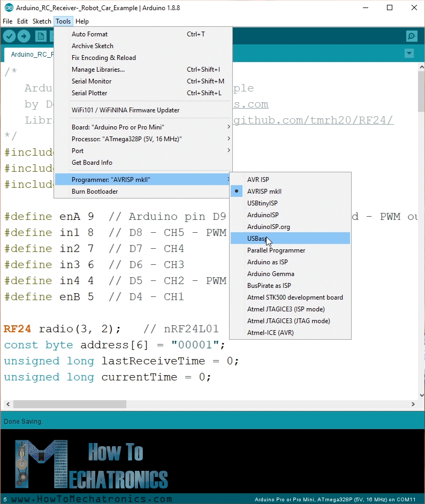Click Auto Format in the Tools menu
The image size is (425, 504).
89,34
